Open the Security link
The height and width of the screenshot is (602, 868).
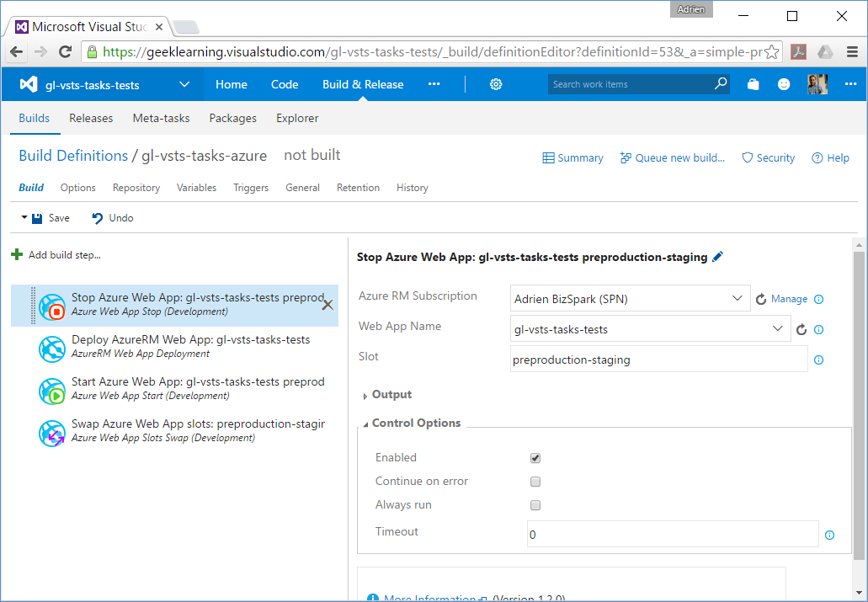point(769,157)
